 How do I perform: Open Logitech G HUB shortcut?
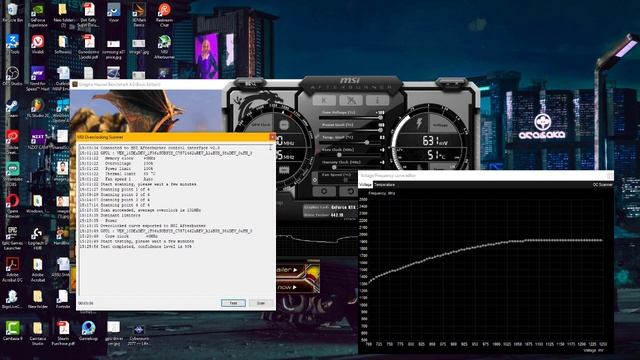(x=38, y=238)
